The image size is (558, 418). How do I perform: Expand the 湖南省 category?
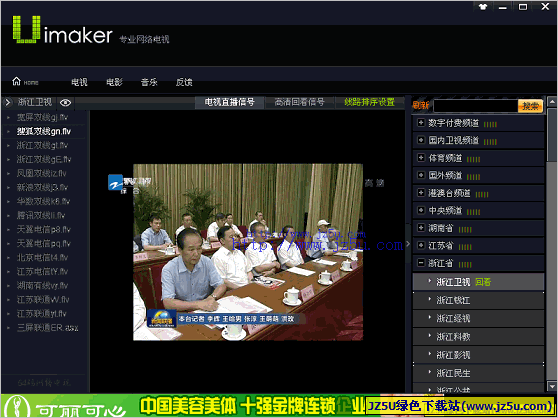(x=421, y=227)
